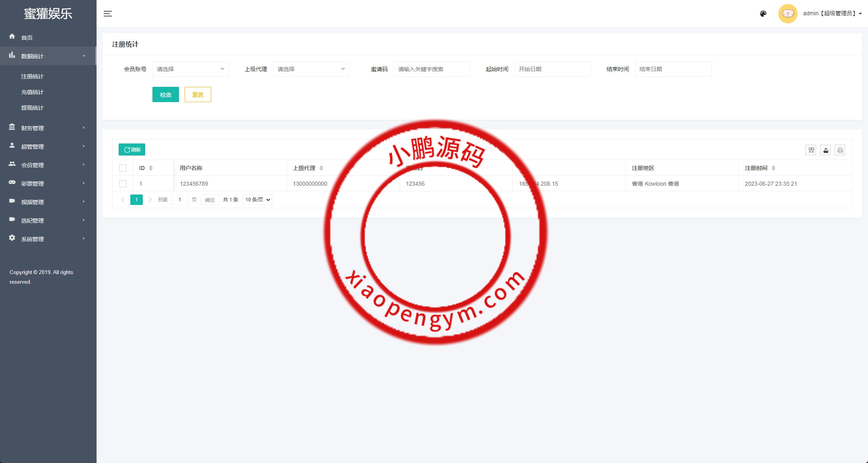868x463 pixels.
Task: Sort the table by ID column arrows
Action: pos(151,168)
